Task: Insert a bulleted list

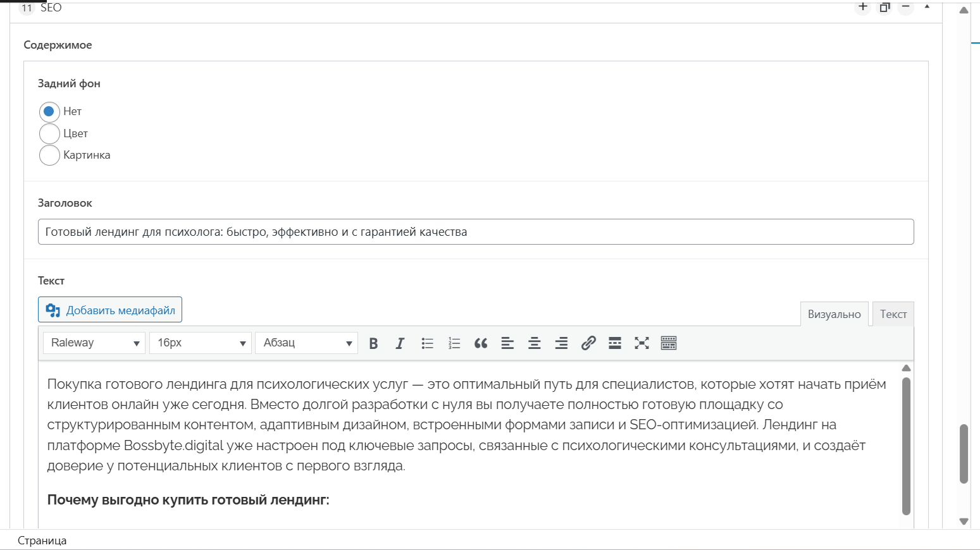Action: pos(427,343)
